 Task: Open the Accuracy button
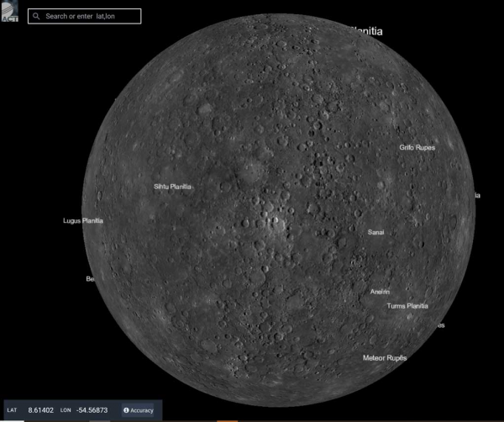139,410
